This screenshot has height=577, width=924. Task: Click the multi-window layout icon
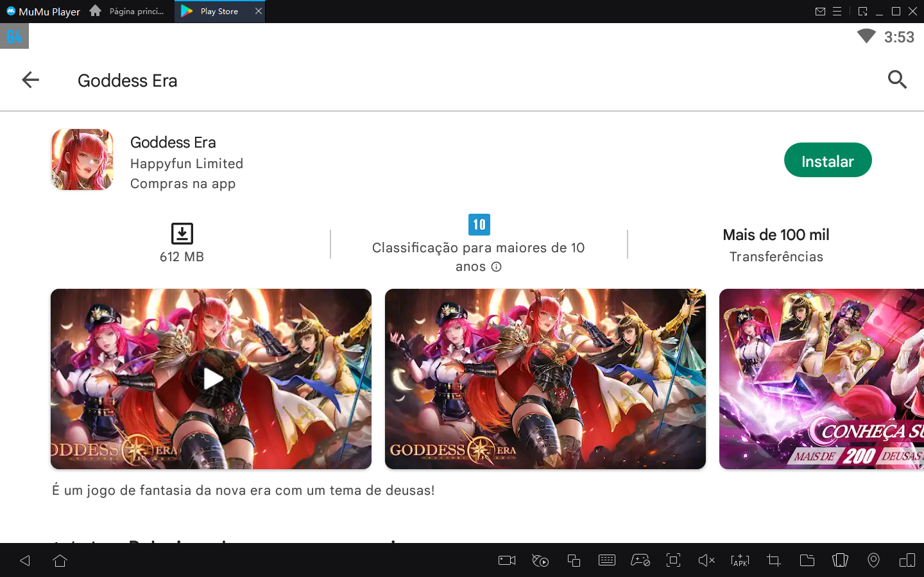point(907,560)
